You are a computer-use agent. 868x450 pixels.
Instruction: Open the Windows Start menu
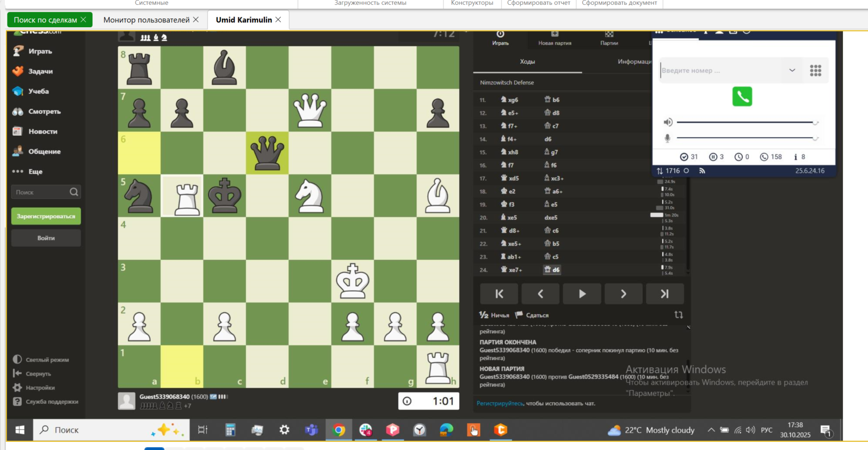pos(20,430)
